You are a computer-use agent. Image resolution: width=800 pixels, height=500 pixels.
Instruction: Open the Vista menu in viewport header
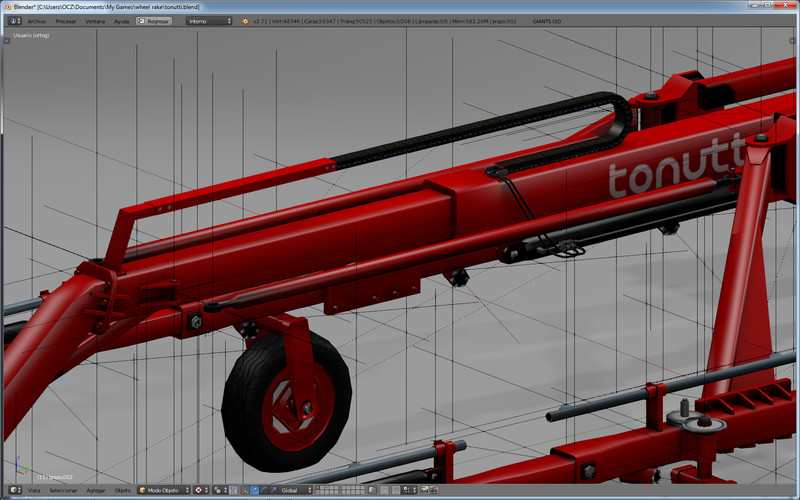coord(34,490)
